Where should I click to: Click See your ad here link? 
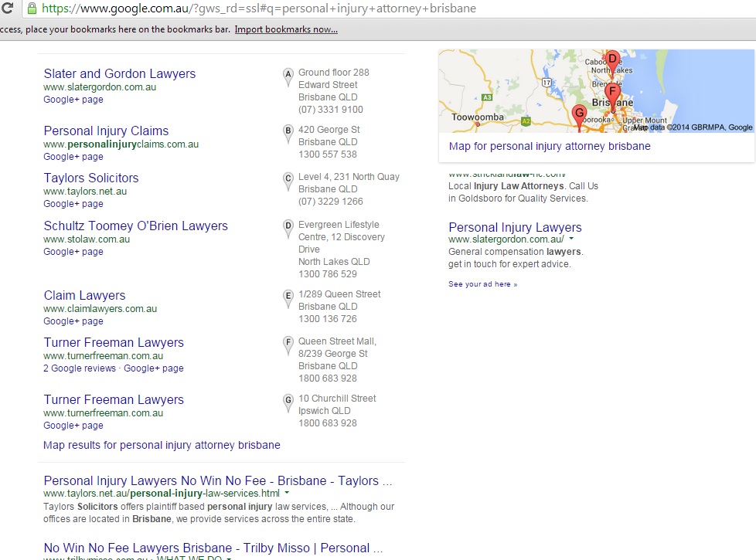tap(482, 284)
